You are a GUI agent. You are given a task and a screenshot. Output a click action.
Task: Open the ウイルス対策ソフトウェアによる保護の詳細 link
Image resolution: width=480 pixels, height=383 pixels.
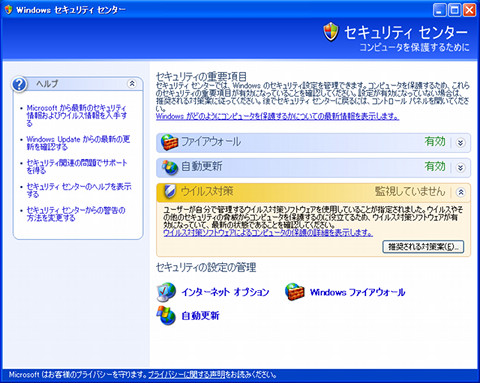(x=268, y=232)
